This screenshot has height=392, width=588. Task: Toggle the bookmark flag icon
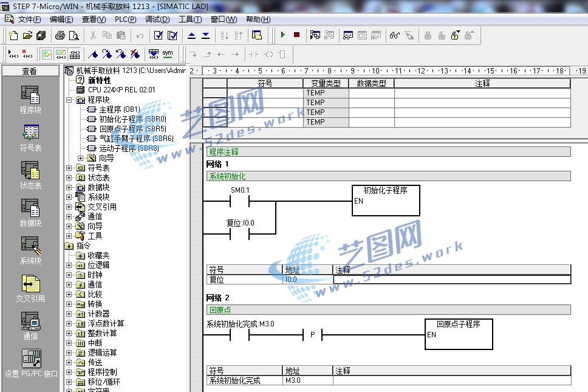pos(92,54)
